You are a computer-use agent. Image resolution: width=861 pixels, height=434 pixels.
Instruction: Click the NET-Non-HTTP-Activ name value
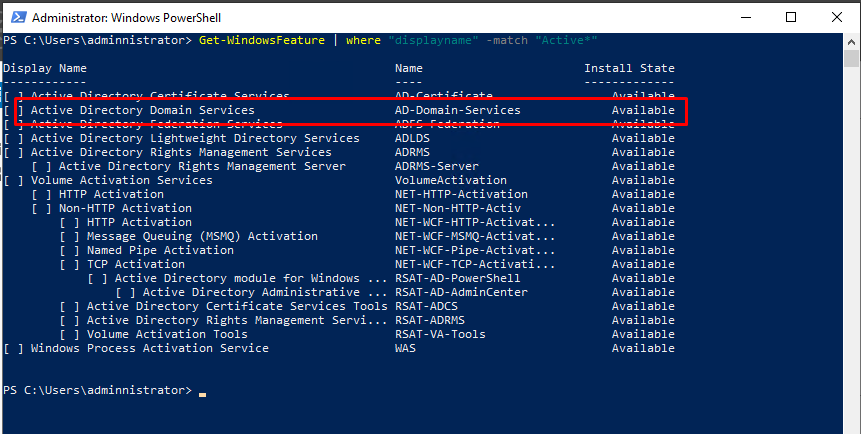(458, 208)
